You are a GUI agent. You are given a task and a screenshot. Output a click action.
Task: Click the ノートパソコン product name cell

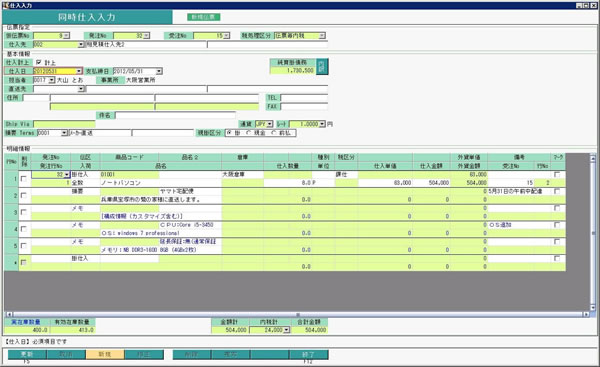pyautogui.click(x=161, y=183)
